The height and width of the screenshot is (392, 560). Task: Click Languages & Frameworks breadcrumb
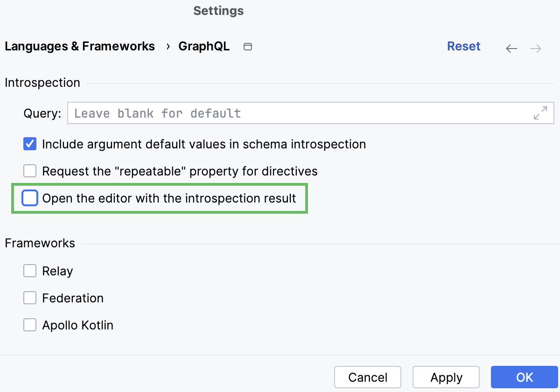pos(80,47)
